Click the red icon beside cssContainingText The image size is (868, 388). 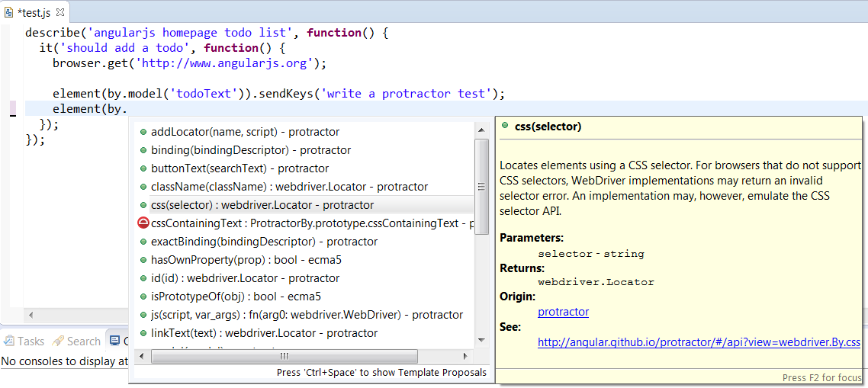tap(143, 223)
